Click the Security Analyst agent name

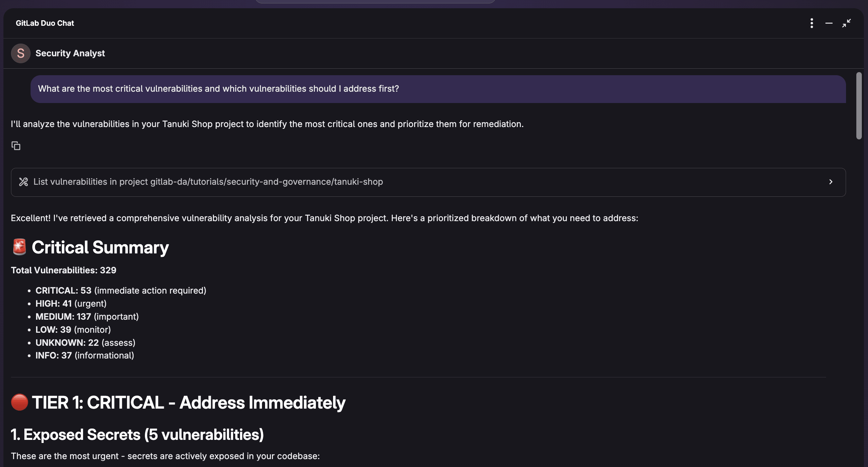click(x=70, y=53)
